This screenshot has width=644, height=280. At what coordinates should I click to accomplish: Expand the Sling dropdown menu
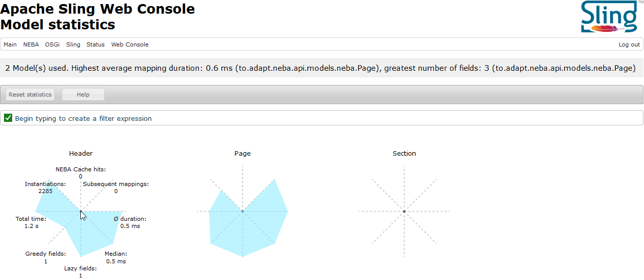(x=73, y=44)
